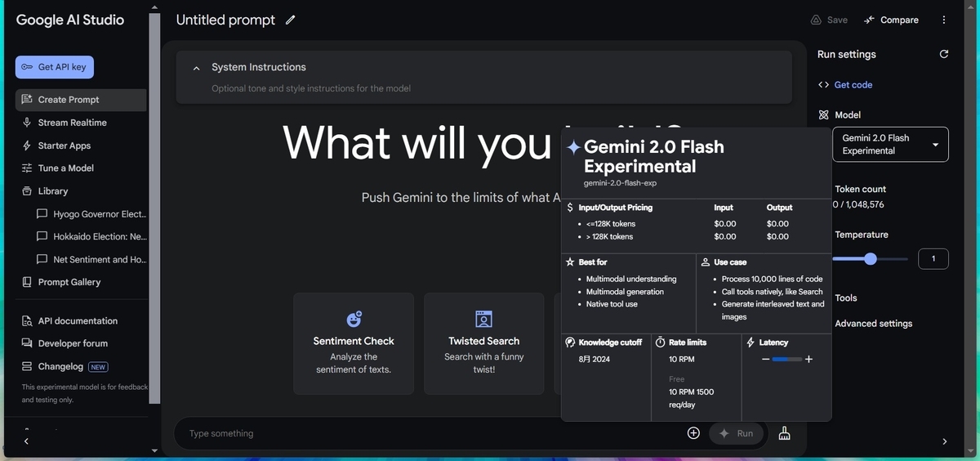Open the Library section

pyautogui.click(x=81, y=190)
